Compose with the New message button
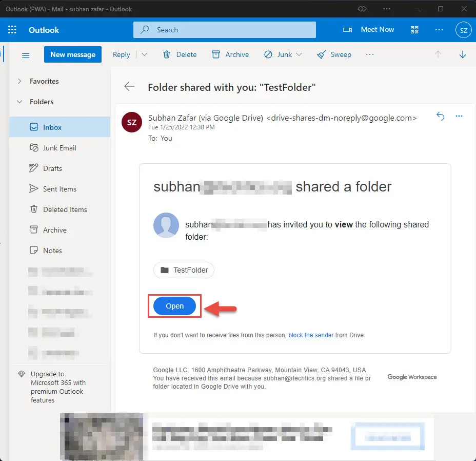This screenshot has height=461, width=476. tap(72, 54)
